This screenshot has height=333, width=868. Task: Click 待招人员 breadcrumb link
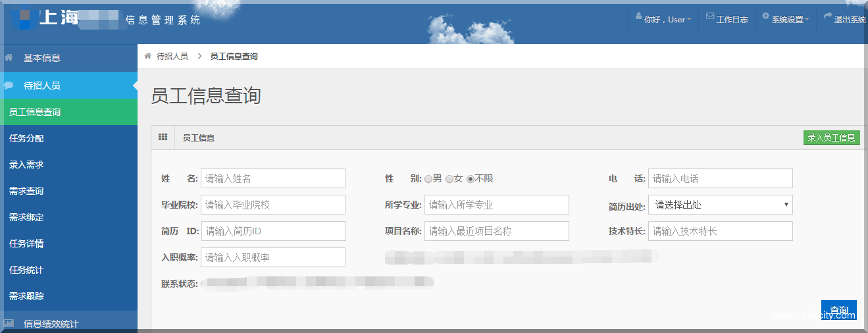(172, 57)
